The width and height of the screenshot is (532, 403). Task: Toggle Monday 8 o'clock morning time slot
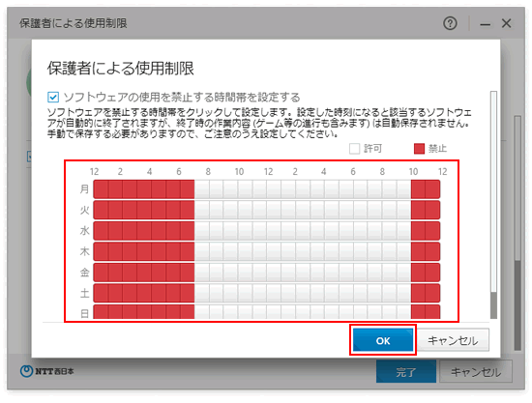point(217,189)
